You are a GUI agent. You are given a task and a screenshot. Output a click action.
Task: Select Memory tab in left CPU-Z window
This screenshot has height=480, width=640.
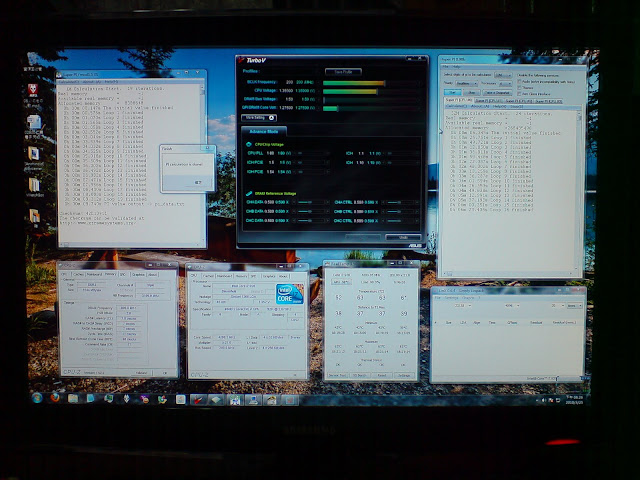110,274
